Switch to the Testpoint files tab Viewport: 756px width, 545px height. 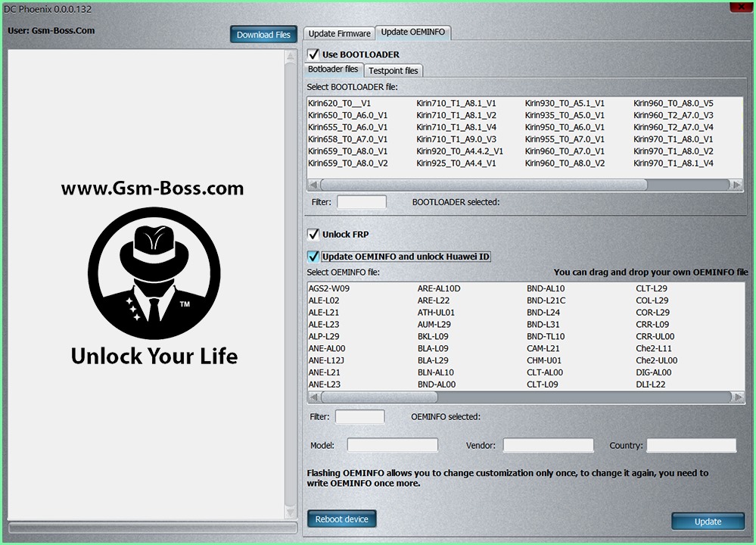click(393, 70)
